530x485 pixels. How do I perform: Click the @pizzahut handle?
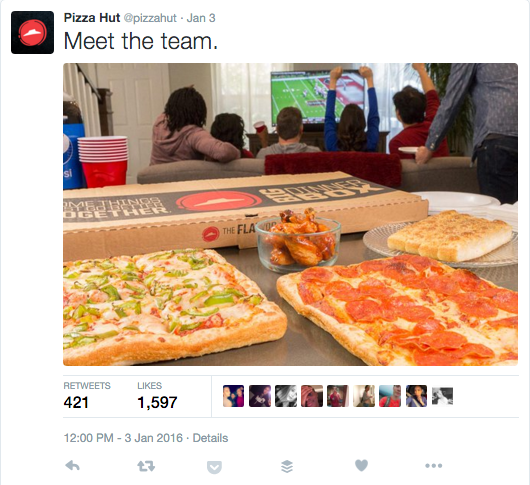pyautogui.click(x=150, y=18)
